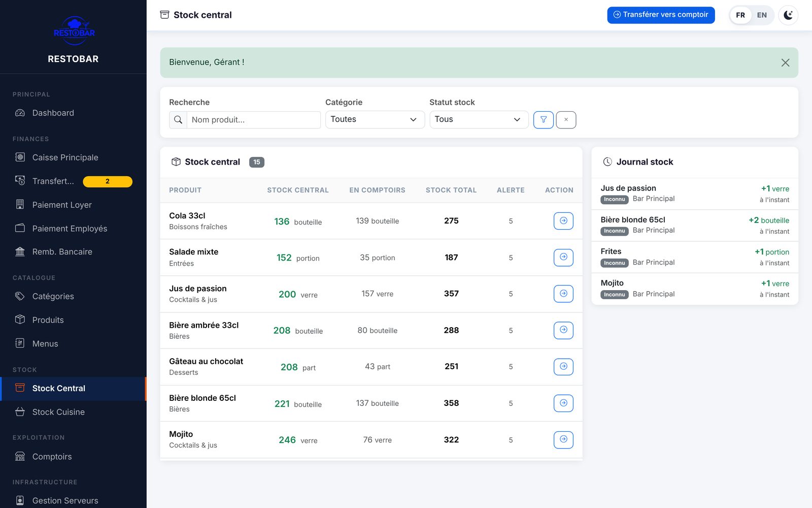Apply filters with the funnel icon button
Viewport: 812px width, 508px height.
click(543, 120)
